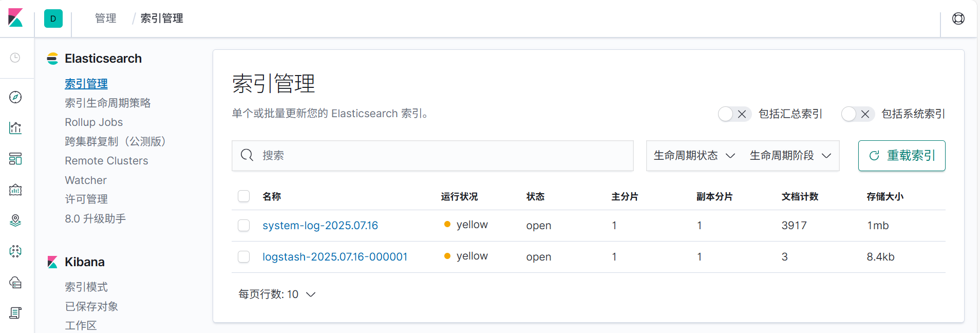Open Rollup Jobs menu item
This screenshot has height=333, width=980.
(x=94, y=122)
